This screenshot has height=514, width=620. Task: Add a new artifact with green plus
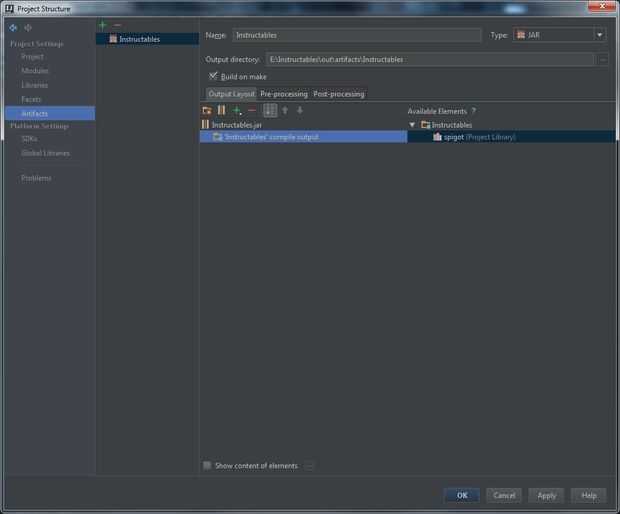(103, 25)
